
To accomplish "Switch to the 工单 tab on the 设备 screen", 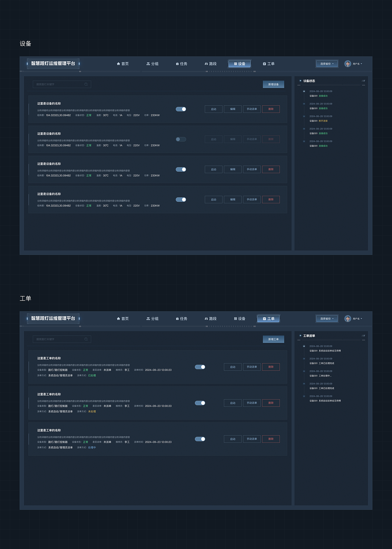I will (269, 64).
